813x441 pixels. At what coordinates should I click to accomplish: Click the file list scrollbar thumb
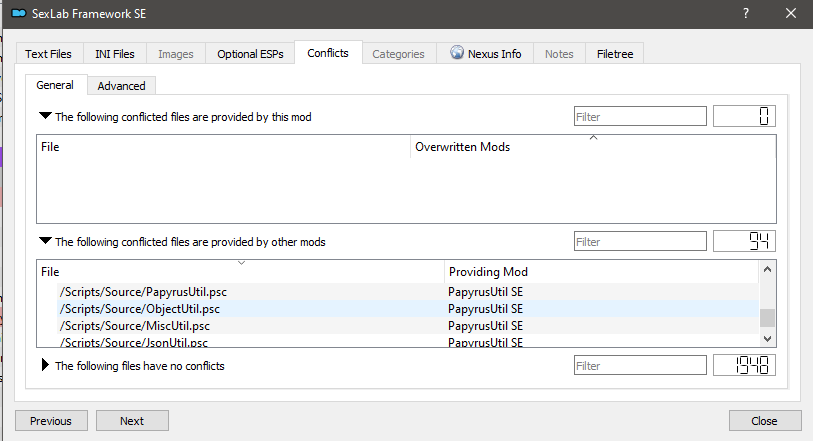767,318
